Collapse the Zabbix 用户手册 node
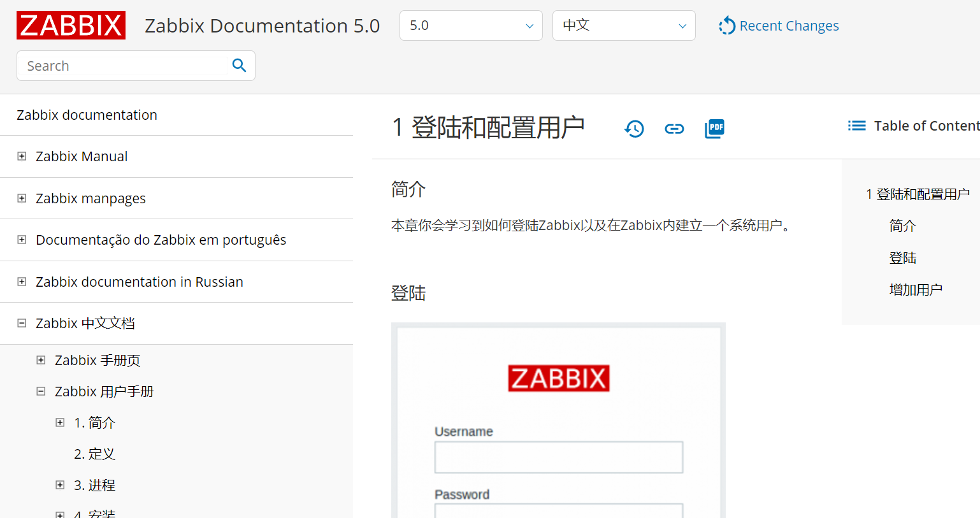 (41, 391)
